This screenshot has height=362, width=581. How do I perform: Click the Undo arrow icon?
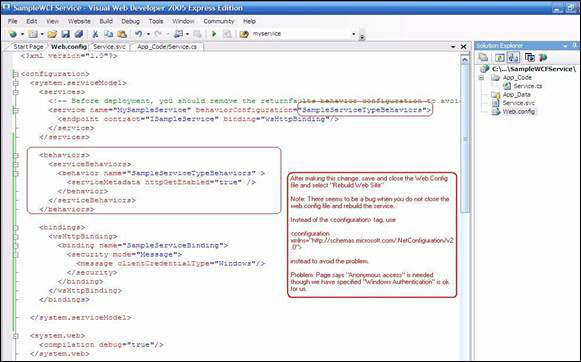pos(138,34)
